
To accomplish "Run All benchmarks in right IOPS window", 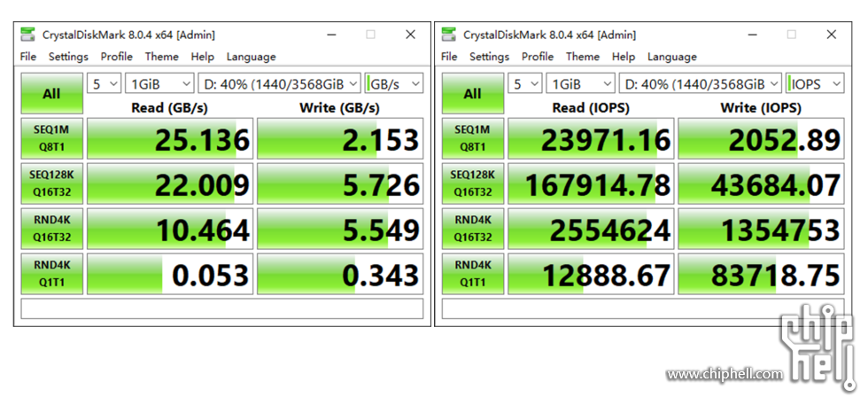I will (473, 94).
